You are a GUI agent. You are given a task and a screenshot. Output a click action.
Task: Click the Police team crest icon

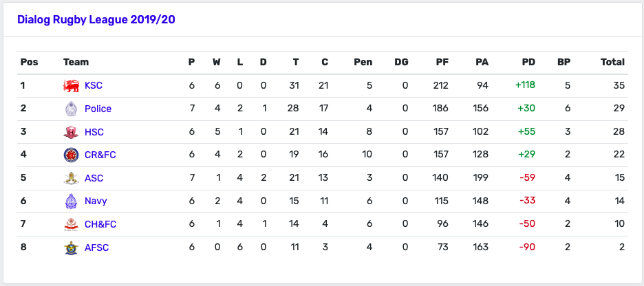[71, 109]
